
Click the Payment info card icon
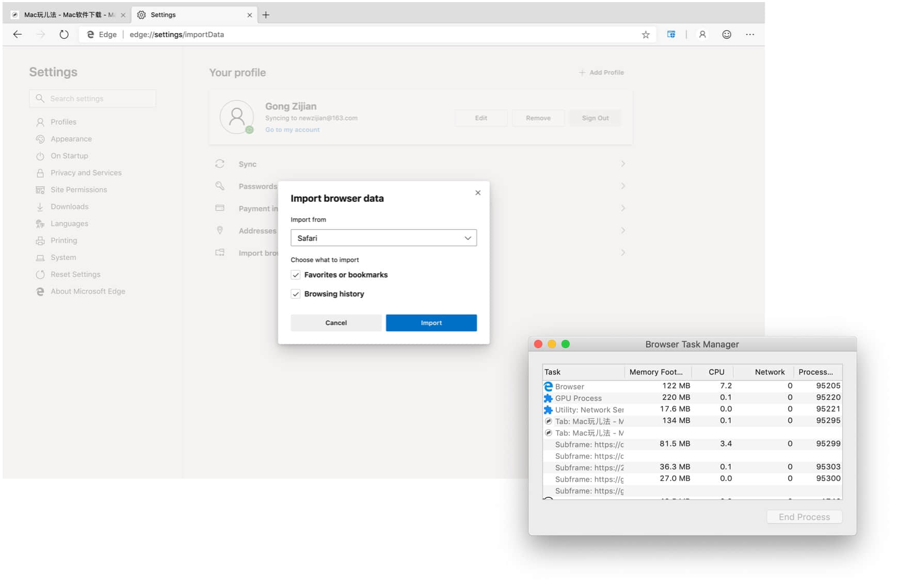[x=220, y=208]
